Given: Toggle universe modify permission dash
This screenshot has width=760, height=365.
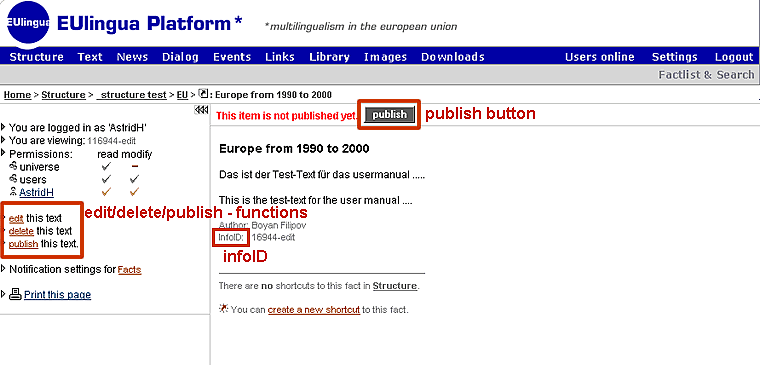Looking at the screenshot, I should click(x=135, y=166).
